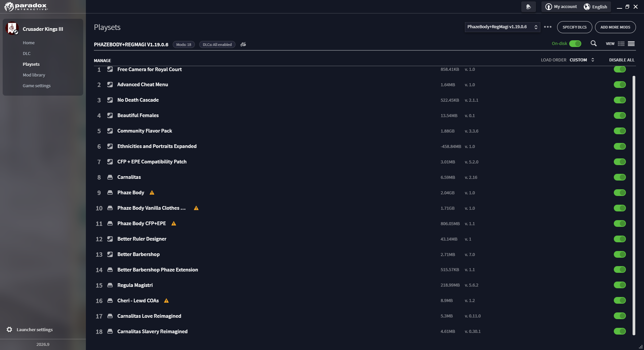The height and width of the screenshot is (350, 644).
Task: Disable the CFP + EPE Compatibility Patch mod
Action: 620,162
